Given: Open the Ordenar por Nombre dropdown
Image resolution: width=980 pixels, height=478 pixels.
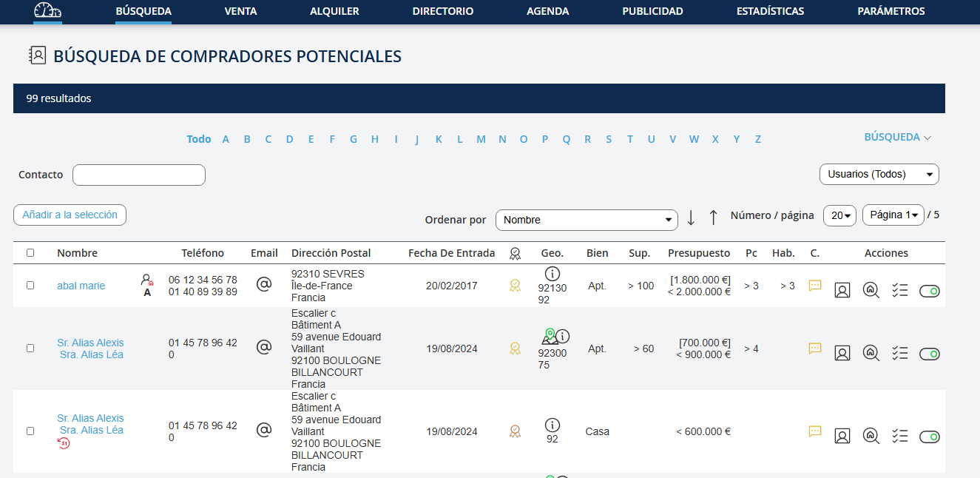Looking at the screenshot, I should pyautogui.click(x=586, y=220).
